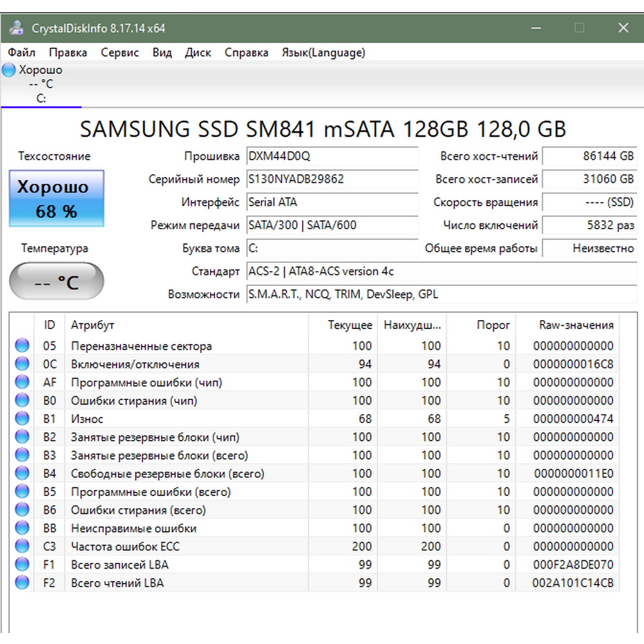
Task: Click the CrystalDiskInfo app icon in title bar
Action: click(x=16, y=28)
